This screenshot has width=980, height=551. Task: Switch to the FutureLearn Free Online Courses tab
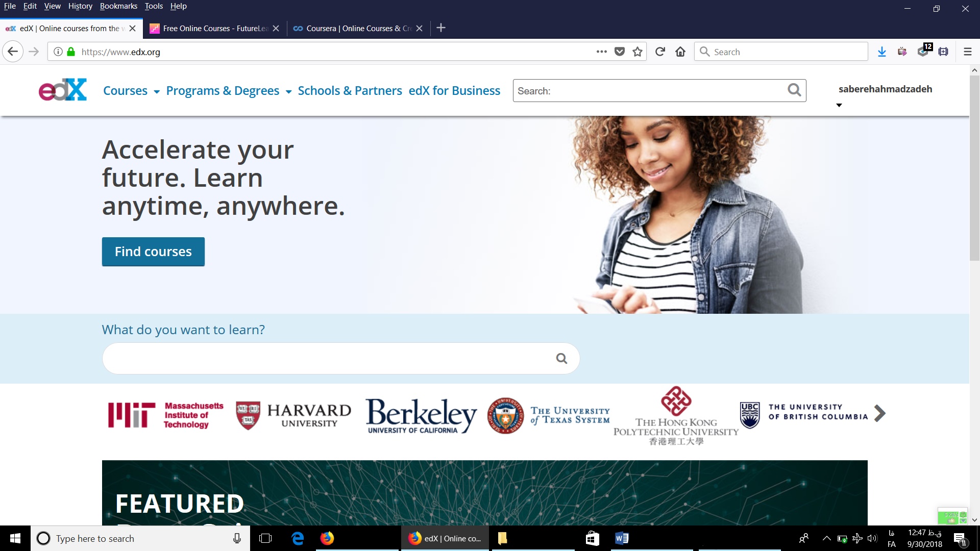214,28
